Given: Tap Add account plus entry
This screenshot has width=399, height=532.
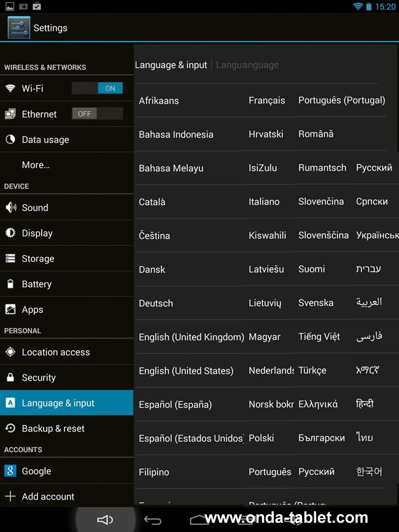Looking at the screenshot, I should (67, 496).
